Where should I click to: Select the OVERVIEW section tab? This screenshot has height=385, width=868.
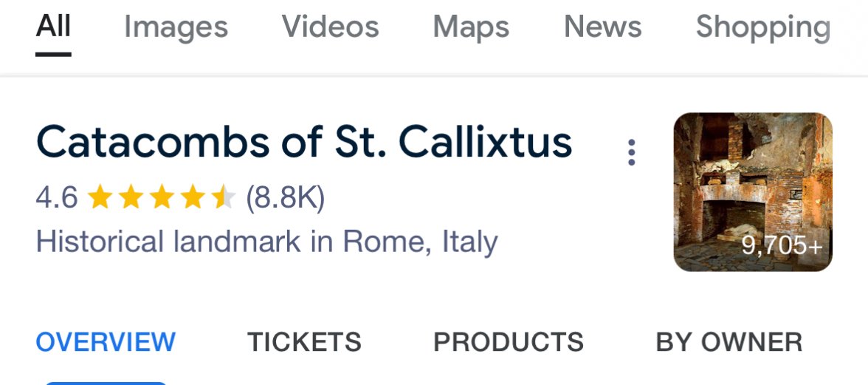pos(106,342)
